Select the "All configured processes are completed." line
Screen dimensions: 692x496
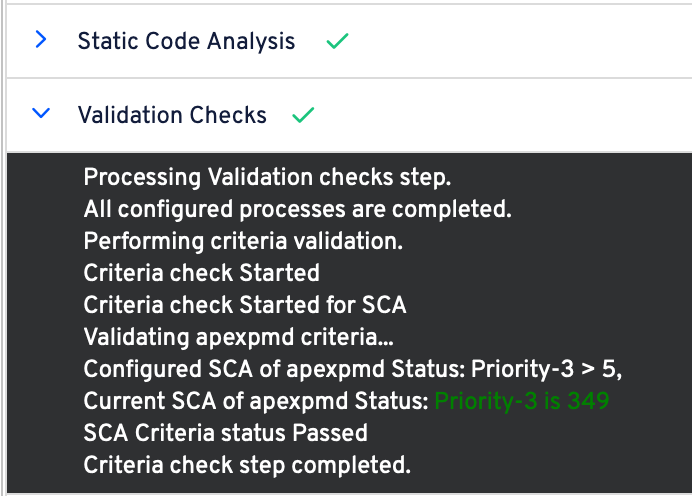297,210
